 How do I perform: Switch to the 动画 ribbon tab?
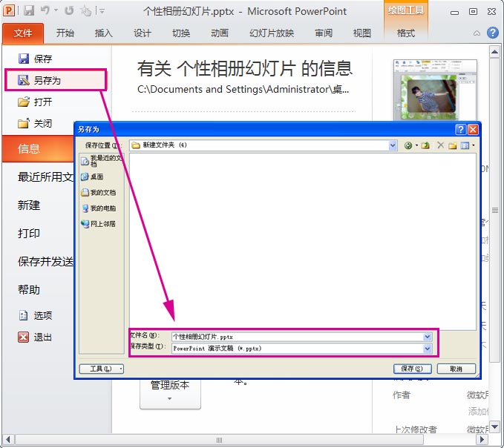click(220, 33)
